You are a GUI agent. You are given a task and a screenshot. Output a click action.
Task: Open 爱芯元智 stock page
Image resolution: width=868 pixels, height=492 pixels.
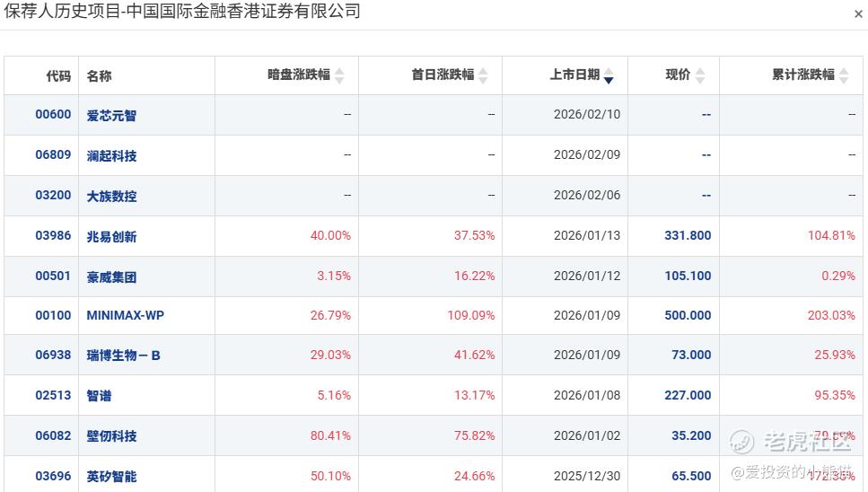pyautogui.click(x=111, y=115)
